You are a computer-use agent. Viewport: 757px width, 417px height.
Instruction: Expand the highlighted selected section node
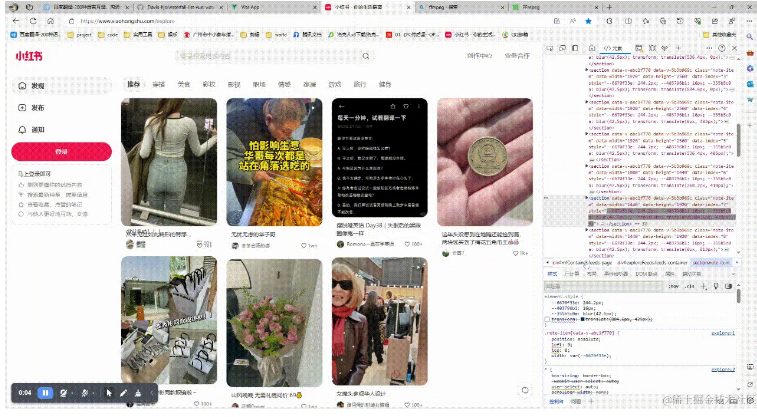pos(587,198)
